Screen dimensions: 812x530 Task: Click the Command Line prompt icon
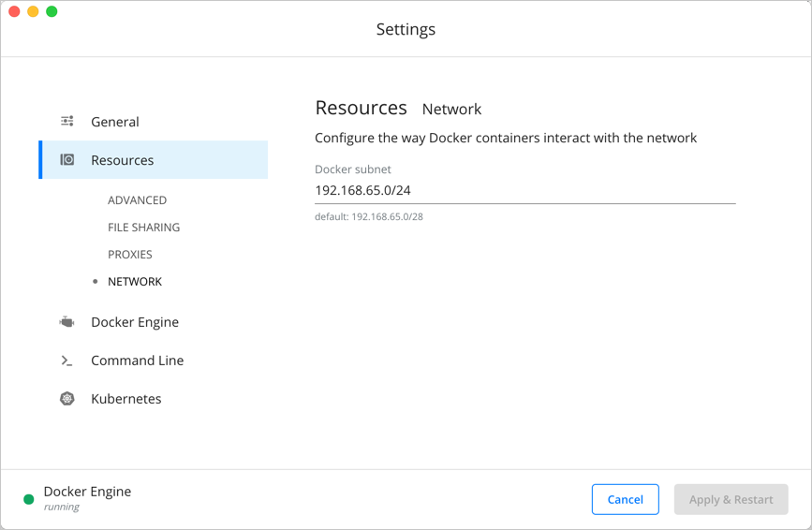tap(67, 361)
